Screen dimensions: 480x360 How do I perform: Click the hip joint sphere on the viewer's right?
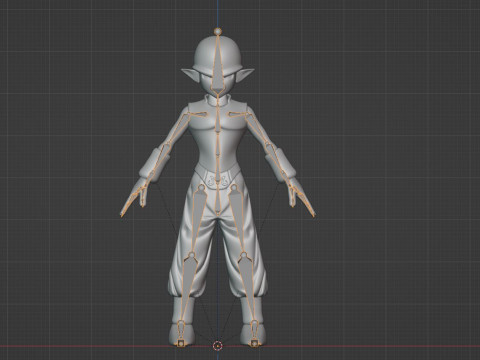click(x=234, y=188)
